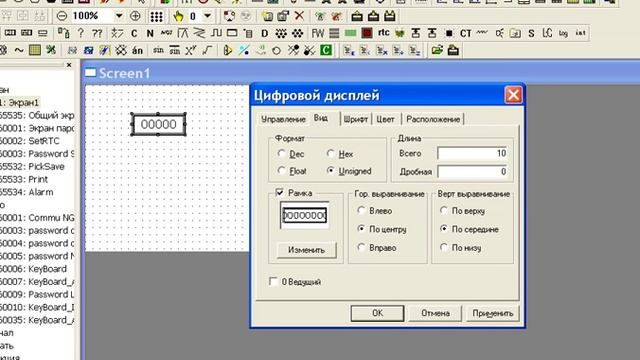Click the Всего length input field
Viewport: 640px width, 360px height.
pyautogui.click(x=473, y=153)
